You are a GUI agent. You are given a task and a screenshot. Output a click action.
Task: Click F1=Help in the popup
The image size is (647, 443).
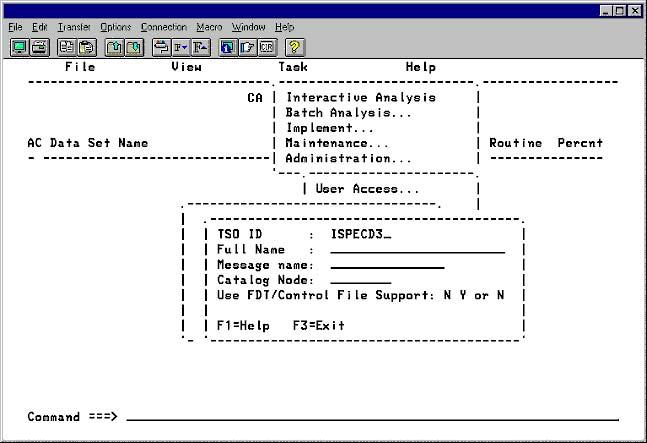pos(243,326)
